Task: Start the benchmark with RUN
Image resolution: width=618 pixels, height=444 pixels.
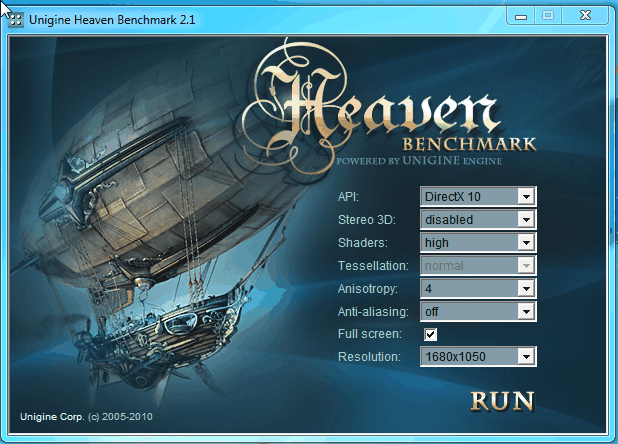Action: click(503, 401)
